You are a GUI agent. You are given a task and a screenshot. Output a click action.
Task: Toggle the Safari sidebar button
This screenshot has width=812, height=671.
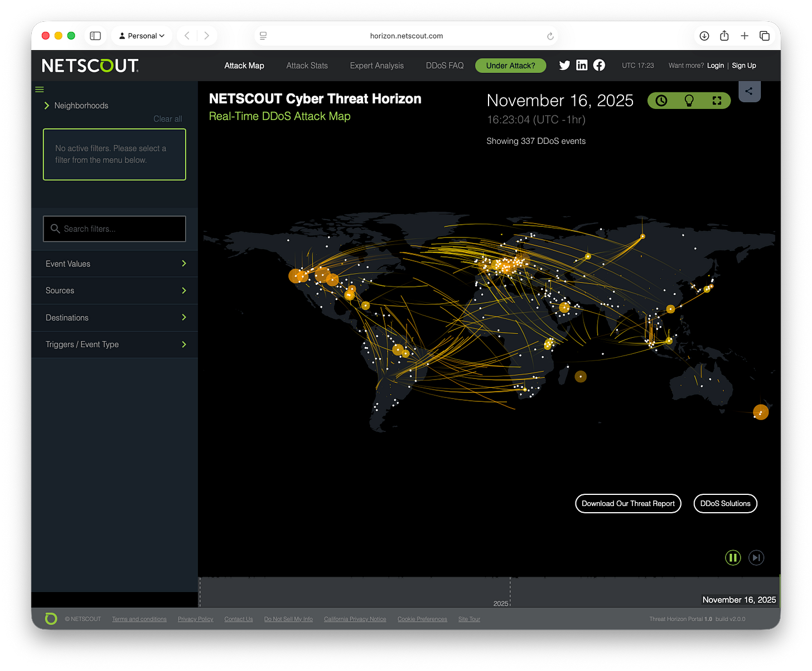(x=95, y=36)
